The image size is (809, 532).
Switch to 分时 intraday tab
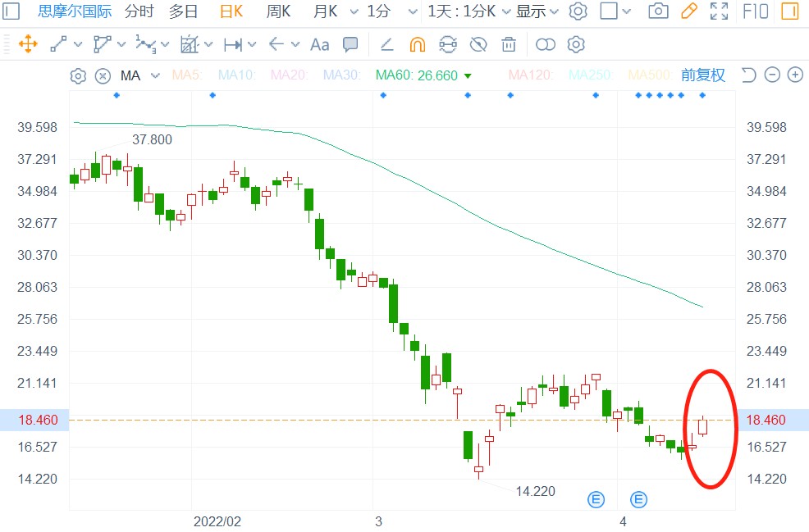click(x=139, y=11)
